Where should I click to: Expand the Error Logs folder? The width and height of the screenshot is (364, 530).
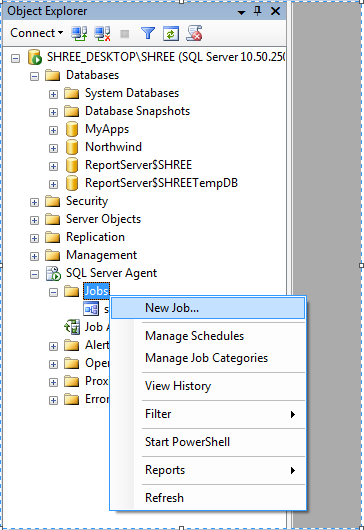tap(53, 400)
